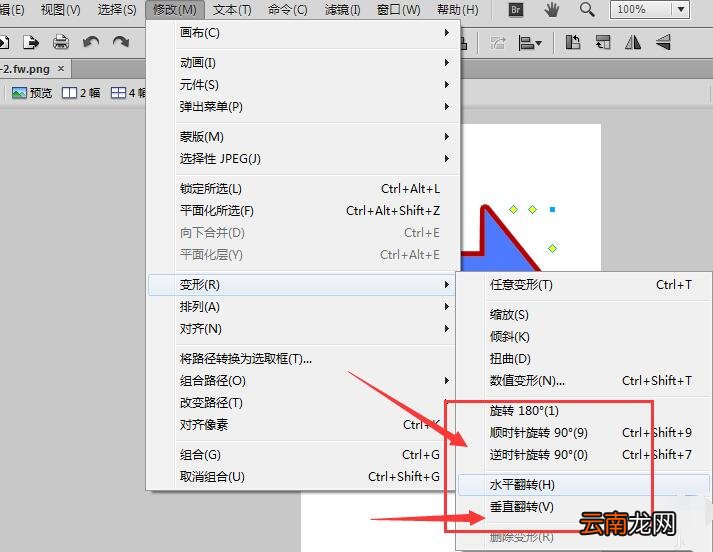Open the Bridge (Br) icon
The width and height of the screenshot is (713, 552).
(516, 10)
